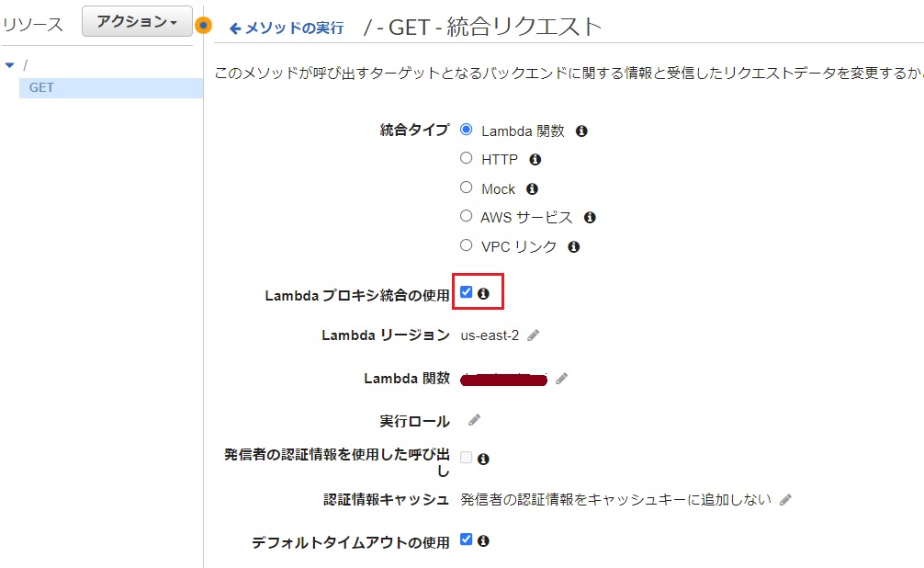Enable 発信者の認証情報を使用した呼び出し
Viewport: 924px width, 568px height.
point(468,457)
